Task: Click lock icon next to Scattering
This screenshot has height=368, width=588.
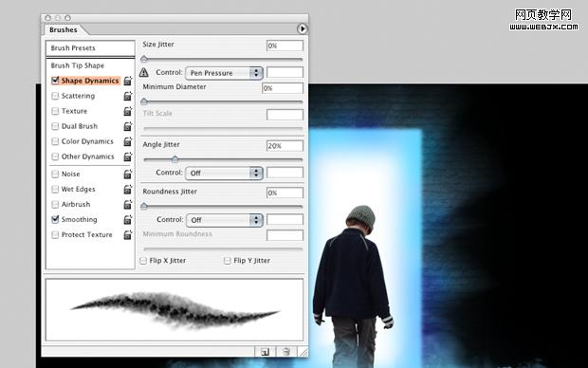Action: (128, 96)
